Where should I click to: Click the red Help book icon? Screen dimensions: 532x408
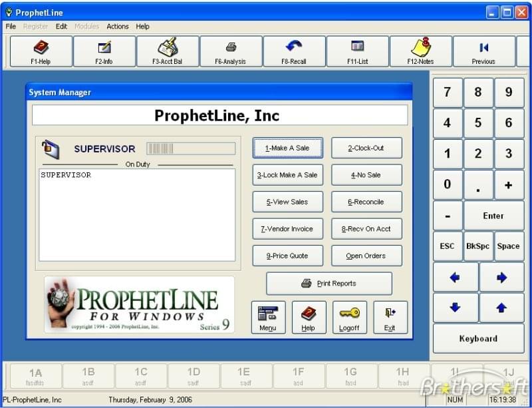coord(309,317)
